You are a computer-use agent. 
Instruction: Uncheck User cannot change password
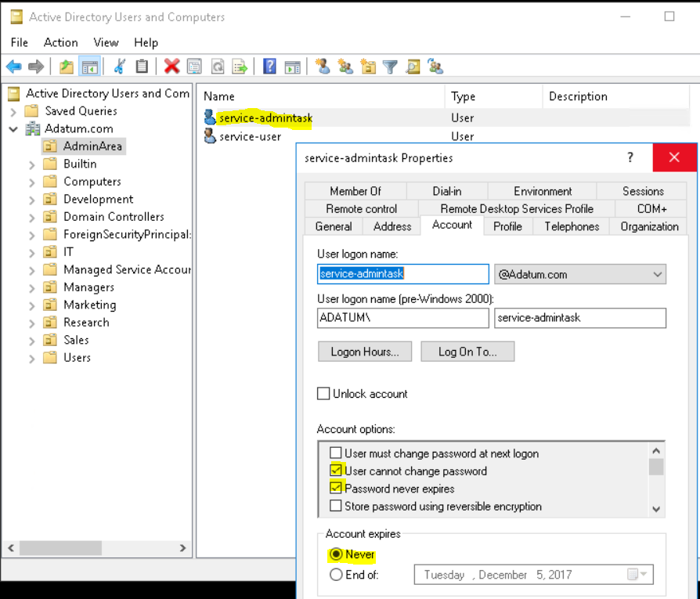click(x=336, y=471)
